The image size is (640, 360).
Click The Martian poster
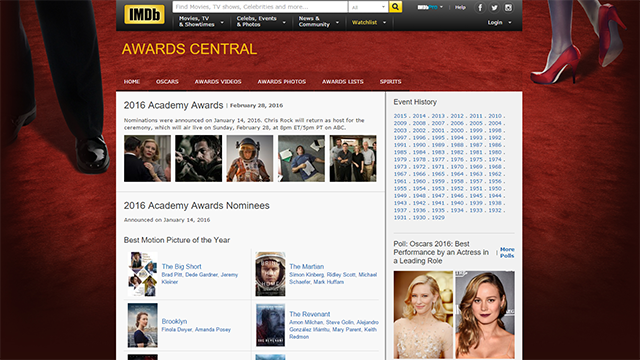coord(270,274)
